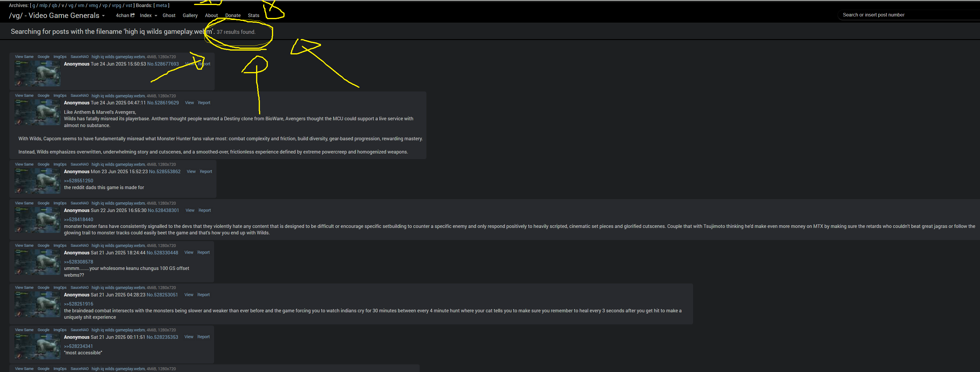Click post number No.528438301

click(x=163, y=211)
